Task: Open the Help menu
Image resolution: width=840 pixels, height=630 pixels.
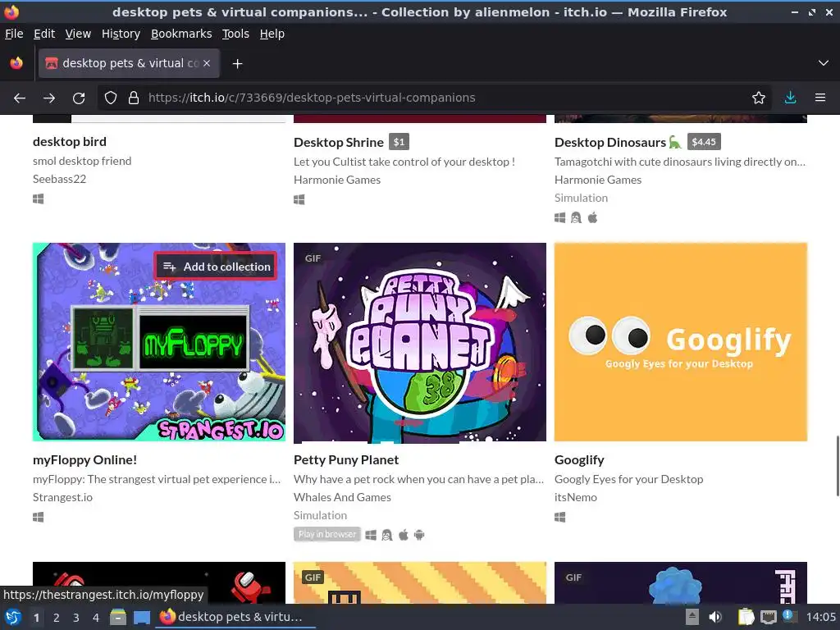Action: [x=272, y=34]
